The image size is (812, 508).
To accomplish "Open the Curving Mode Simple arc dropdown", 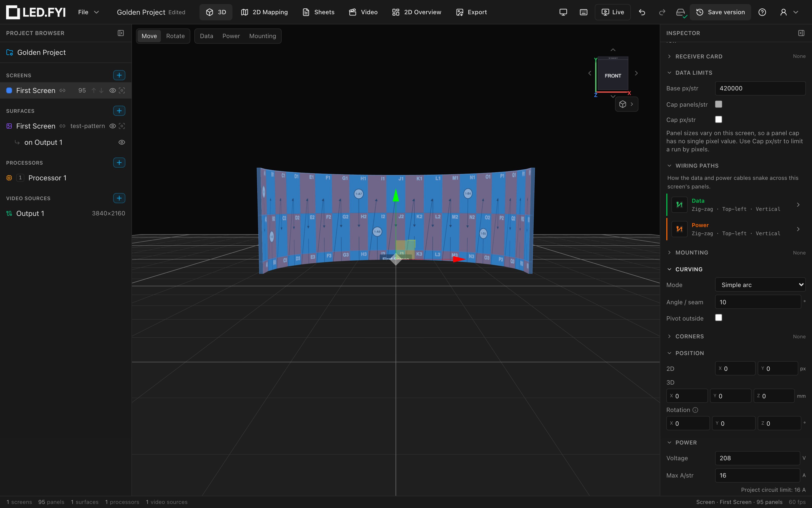I will coord(760,285).
